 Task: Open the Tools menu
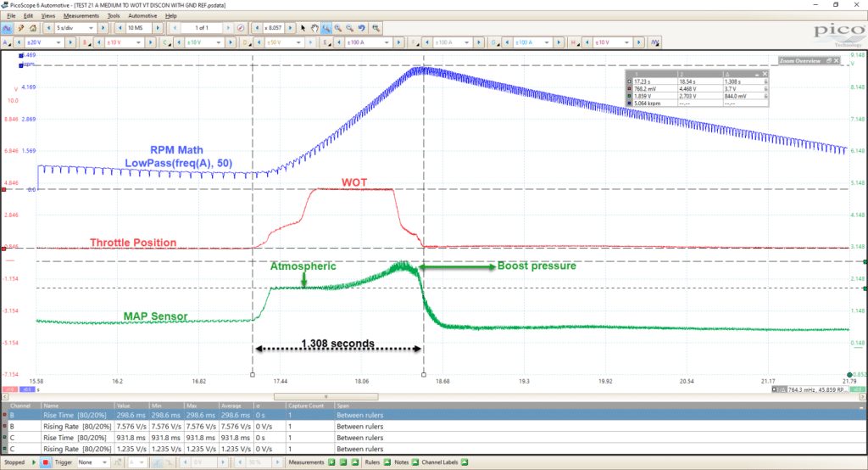(114, 15)
